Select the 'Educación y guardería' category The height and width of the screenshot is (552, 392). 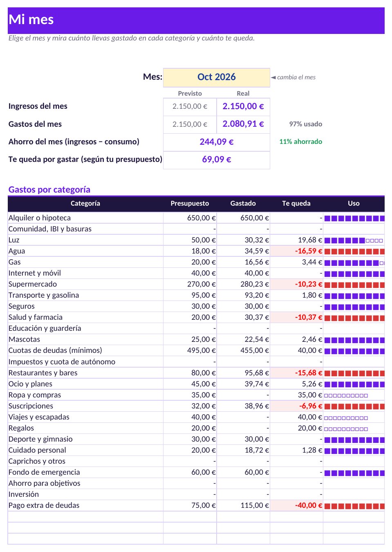pos(85,328)
